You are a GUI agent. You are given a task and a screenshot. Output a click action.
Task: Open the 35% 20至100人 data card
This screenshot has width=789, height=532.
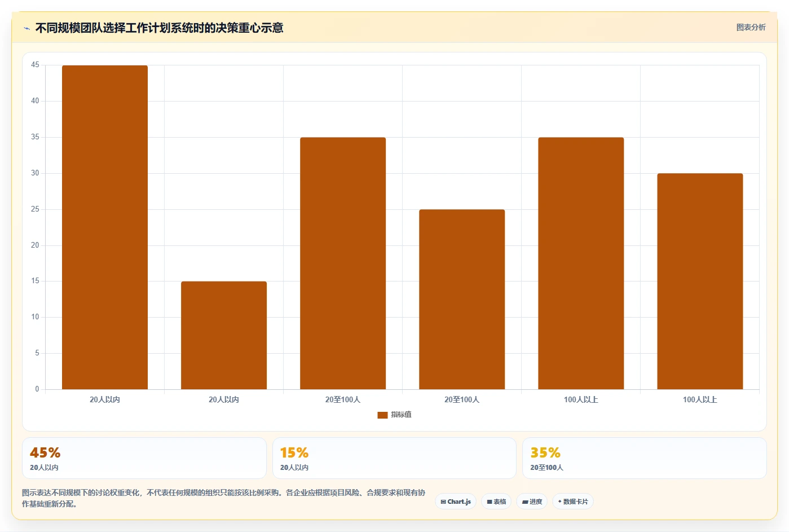tap(645, 458)
